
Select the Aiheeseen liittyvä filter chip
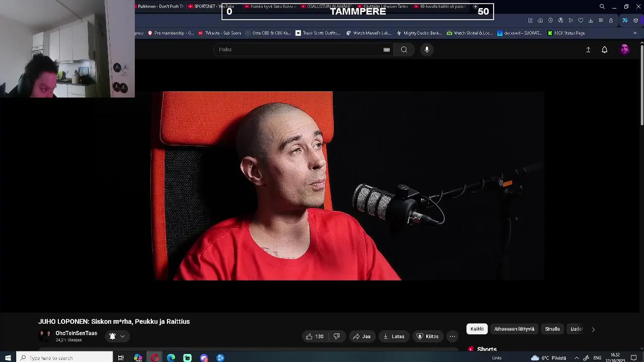click(x=514, y=329)
